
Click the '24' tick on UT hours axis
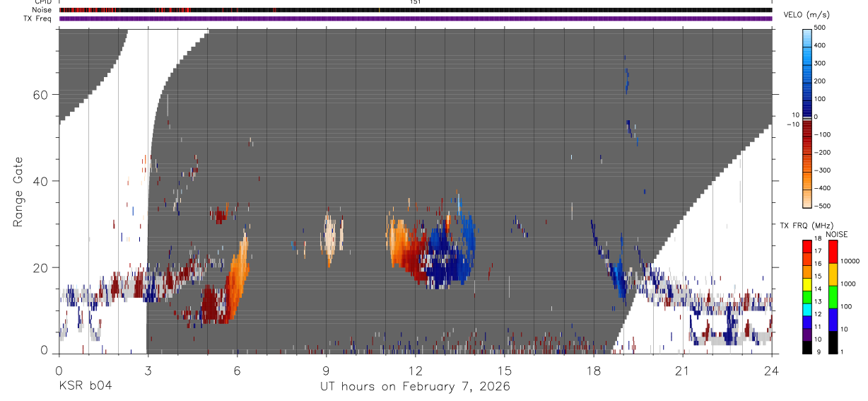point(772,371)
